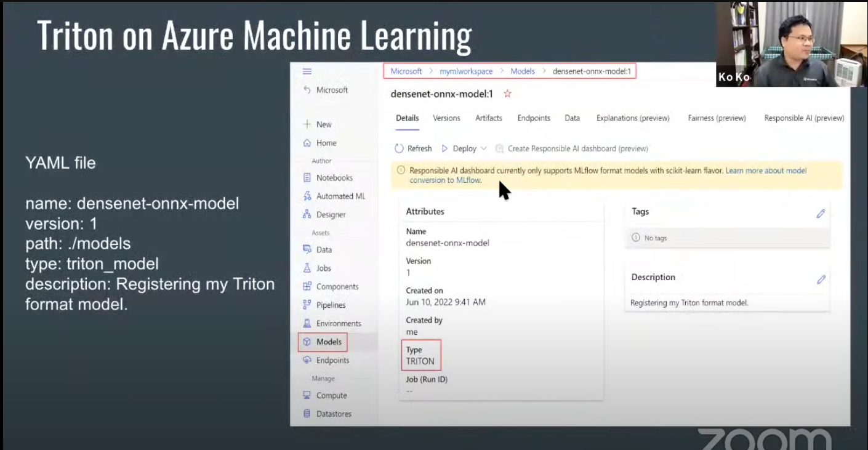This screenshot has height=450, width=868.
Task: Click the Compute monitor icon
Action: (x=307, y=396)
